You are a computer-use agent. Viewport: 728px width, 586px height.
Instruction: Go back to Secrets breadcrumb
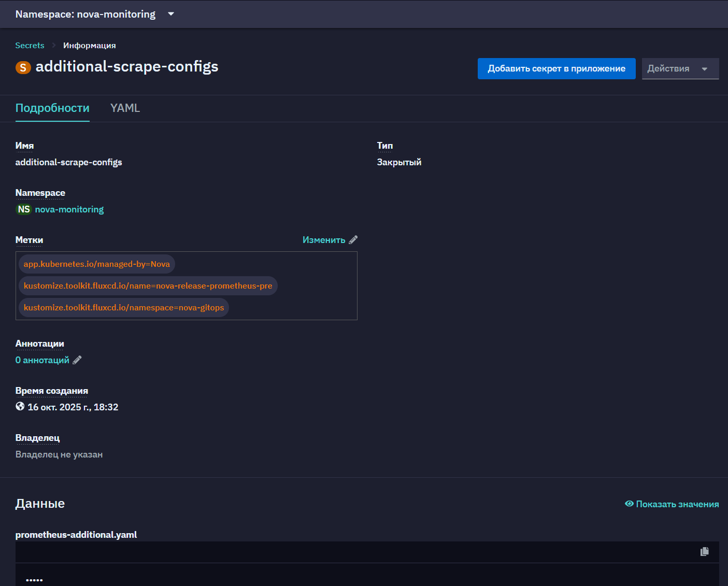point(30,46)
